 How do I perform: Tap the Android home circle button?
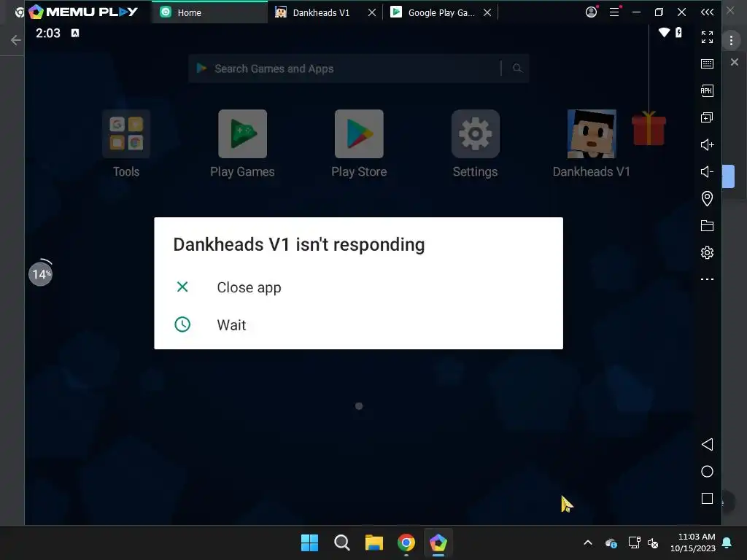coord(707,472)
